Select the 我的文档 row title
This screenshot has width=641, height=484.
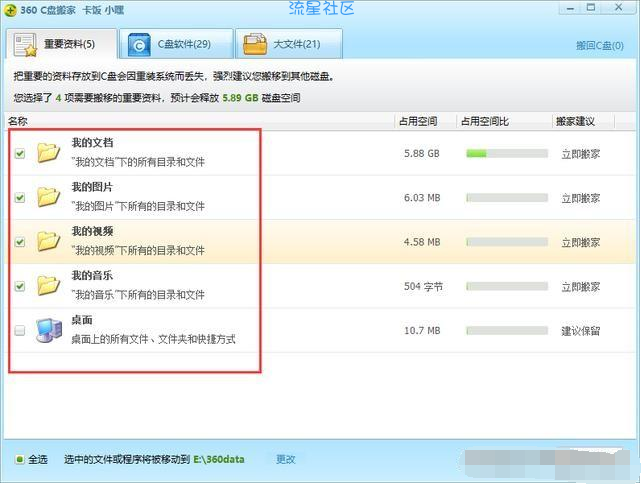coord(92,143)
